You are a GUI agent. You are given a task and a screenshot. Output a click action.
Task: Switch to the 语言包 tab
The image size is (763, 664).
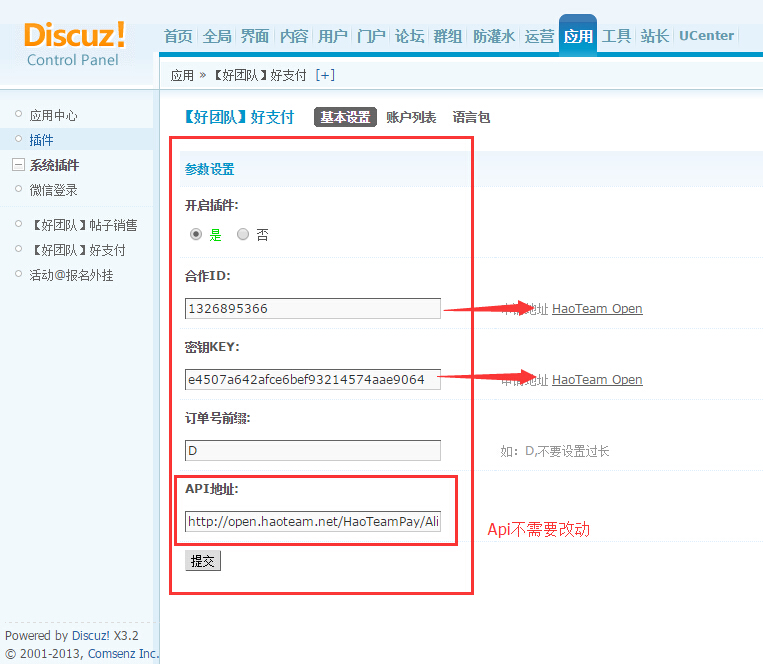pyautogui.click(x=471, y=117)
